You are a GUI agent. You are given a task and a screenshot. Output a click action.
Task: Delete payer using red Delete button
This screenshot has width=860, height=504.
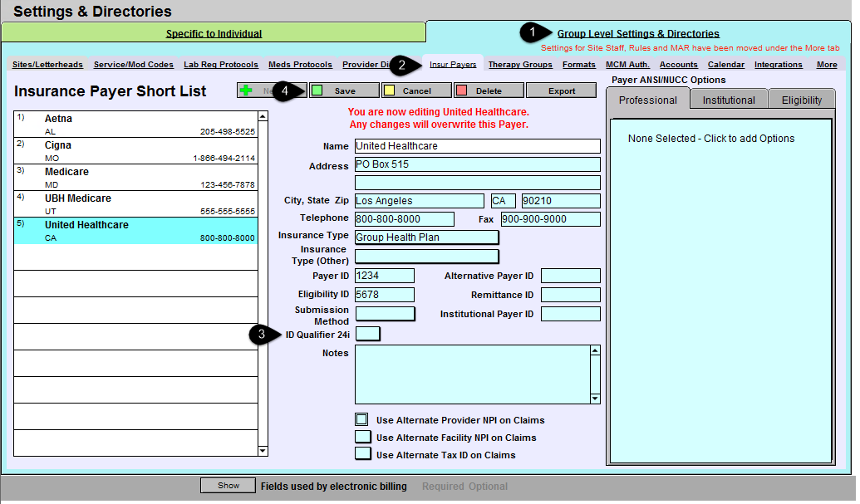click(489, 91)
